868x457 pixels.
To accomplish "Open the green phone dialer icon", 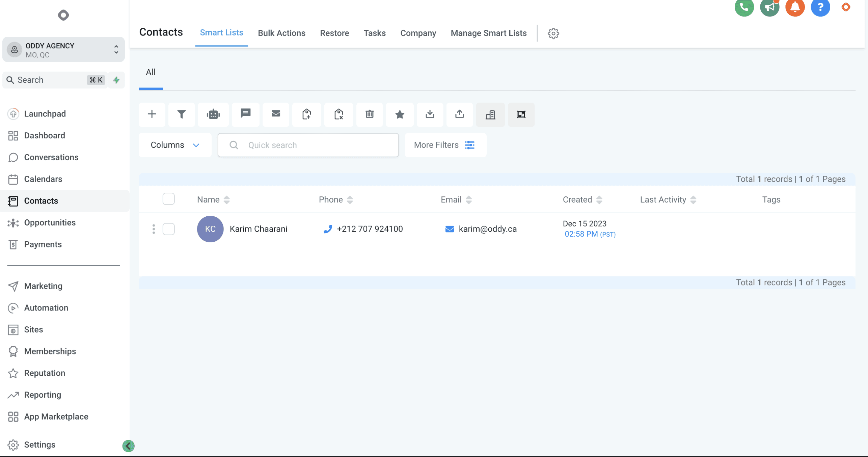I will coord(744,7).
